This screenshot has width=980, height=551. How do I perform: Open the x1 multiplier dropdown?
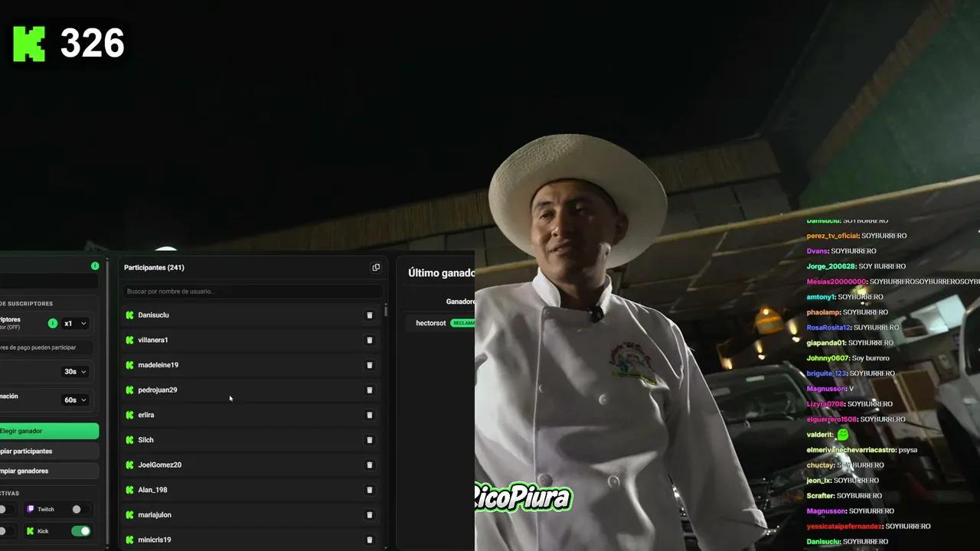click(75, 324)
